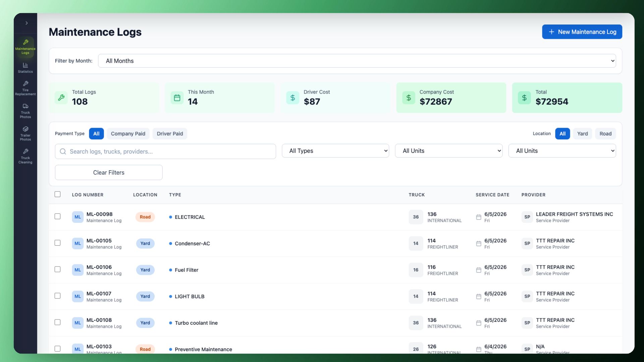644x362 pixels.
Task: Click the SP badge in ML-00105 row
Action: [527, 243]
